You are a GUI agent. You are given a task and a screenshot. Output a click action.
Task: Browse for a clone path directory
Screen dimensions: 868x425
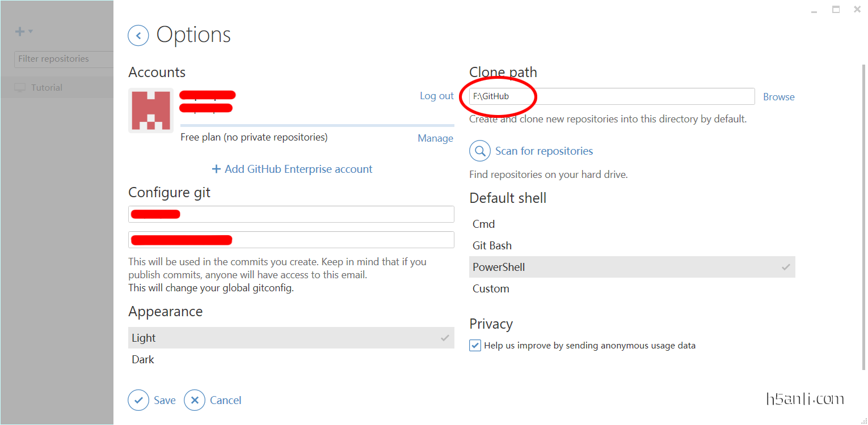(x=779, y=97)
